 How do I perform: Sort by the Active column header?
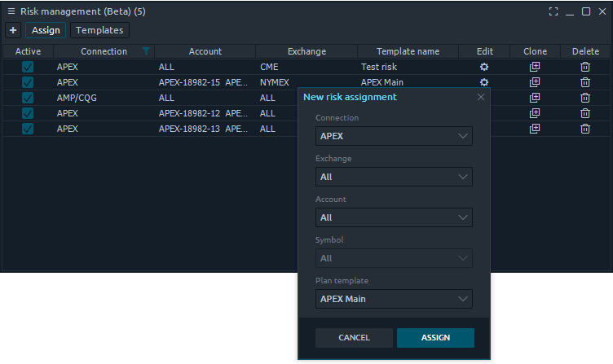pos(28,51)
